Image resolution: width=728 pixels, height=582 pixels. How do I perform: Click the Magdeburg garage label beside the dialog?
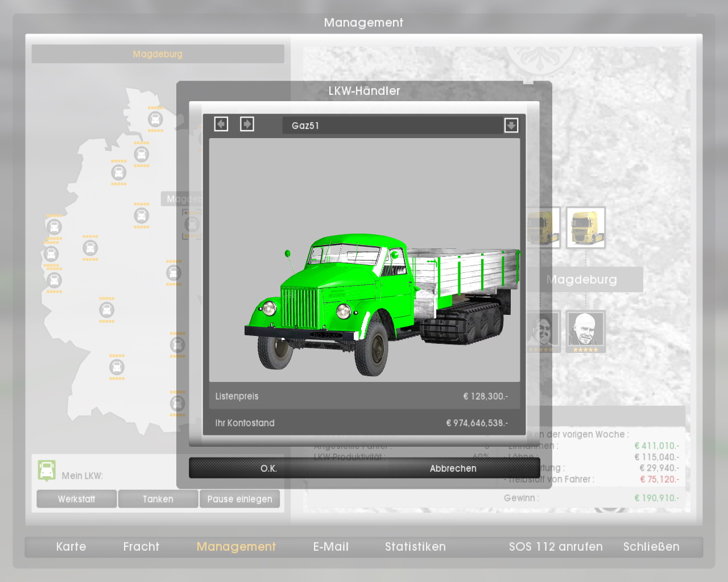pyautogui.click(x=581, y=280)
